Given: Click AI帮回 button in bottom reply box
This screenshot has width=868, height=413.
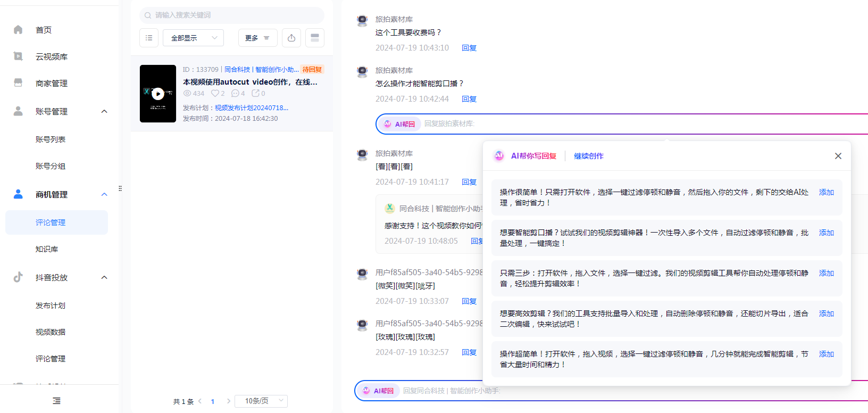Looking at the screenshot, I should (x=378, y=391).
